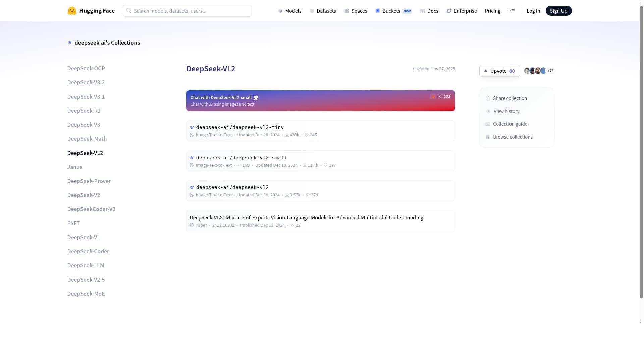This screenshot has height=362, width=644.
Task: Select DeepSeek-VL collection in sidebar
Action: click(x=84, y=237)
